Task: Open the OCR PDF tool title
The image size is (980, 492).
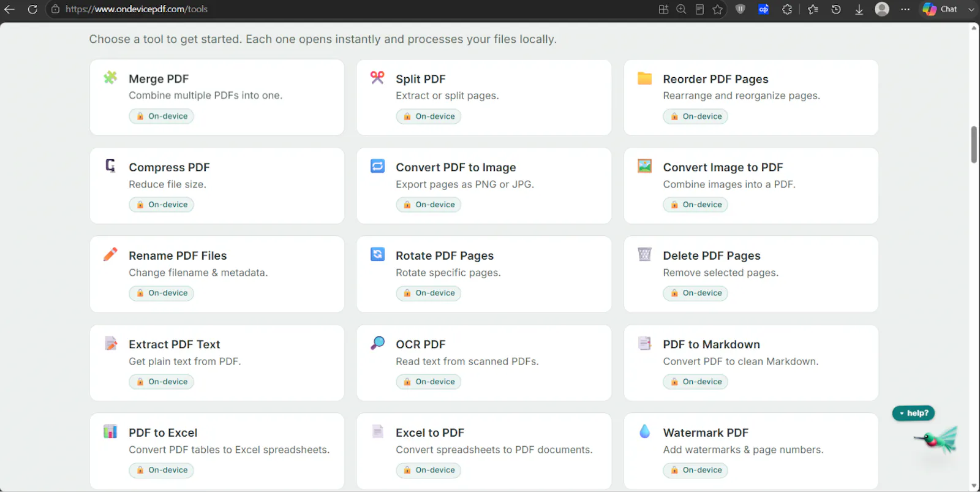Action: point(421,344)
